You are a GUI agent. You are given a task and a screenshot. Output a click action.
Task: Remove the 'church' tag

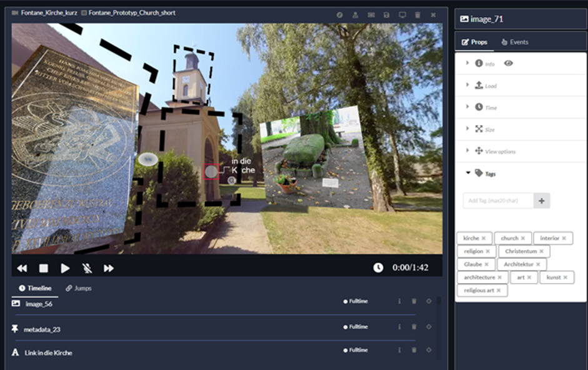[523, 238]
